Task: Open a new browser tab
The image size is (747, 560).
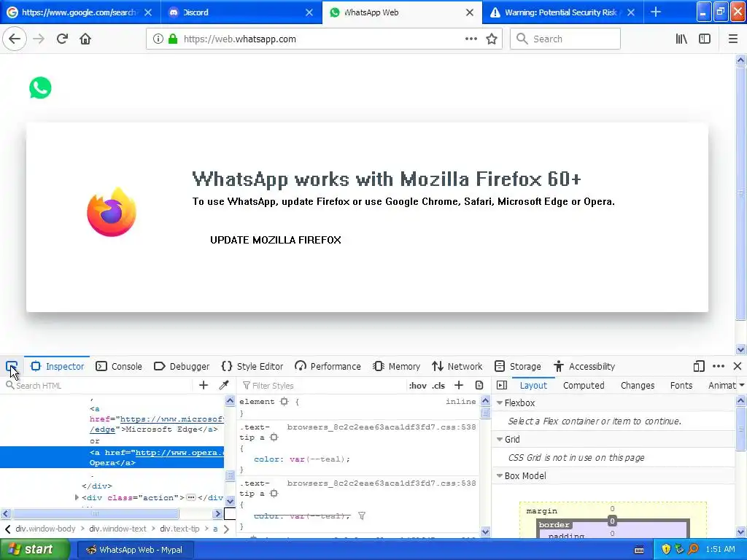Action: coord(656,12)
